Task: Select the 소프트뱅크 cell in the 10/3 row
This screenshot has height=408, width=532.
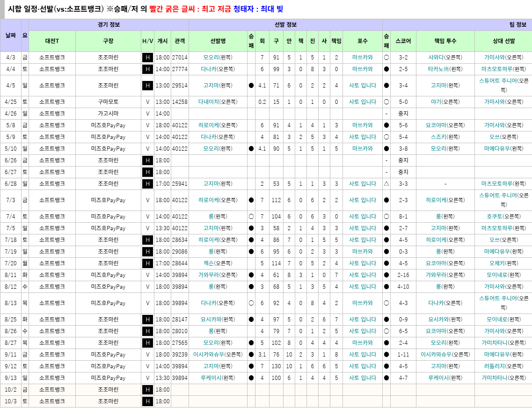Action: tap(52, 401)
